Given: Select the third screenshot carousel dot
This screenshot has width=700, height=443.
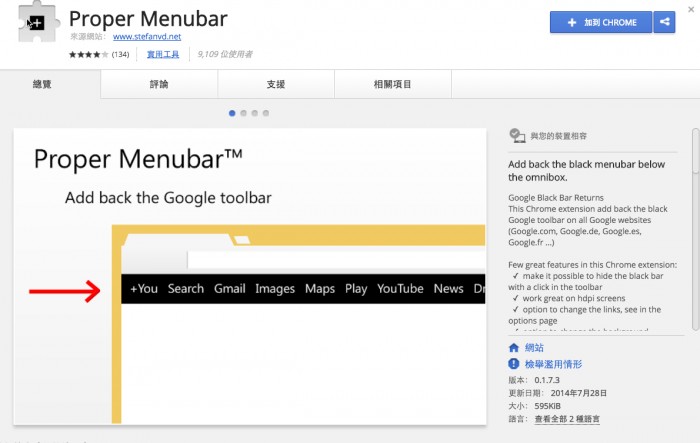Looking at the screenshot, I should tap(254, 113).
